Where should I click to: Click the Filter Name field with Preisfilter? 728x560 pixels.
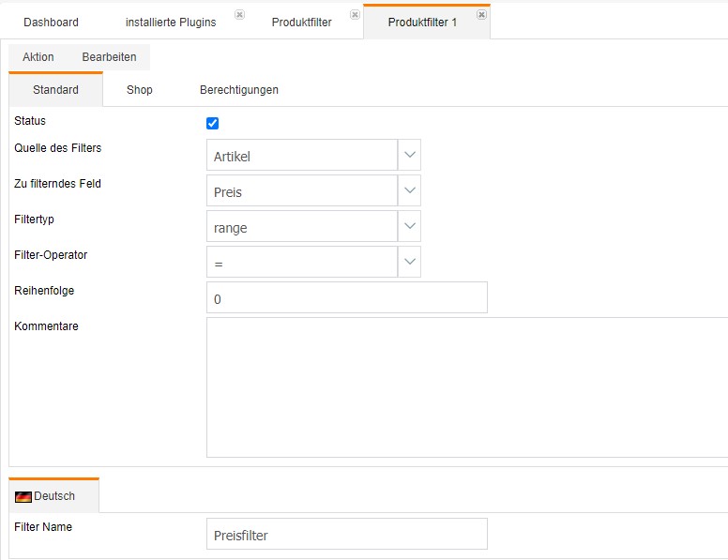[347, 534]
